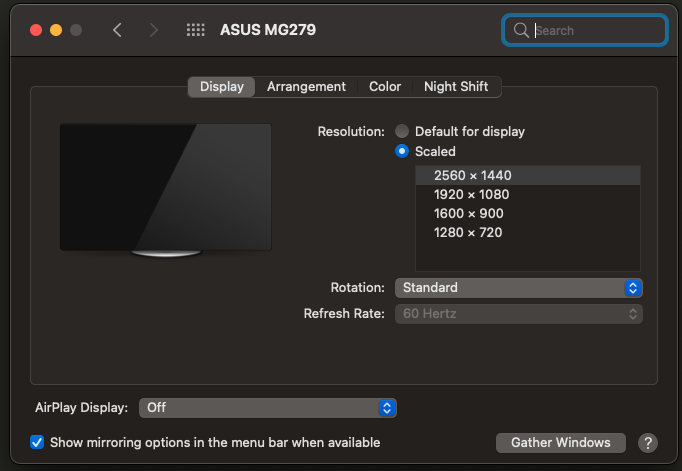Open the Color tab
Image resolution: width=682 pixels, height=471 pixels.
385,87
